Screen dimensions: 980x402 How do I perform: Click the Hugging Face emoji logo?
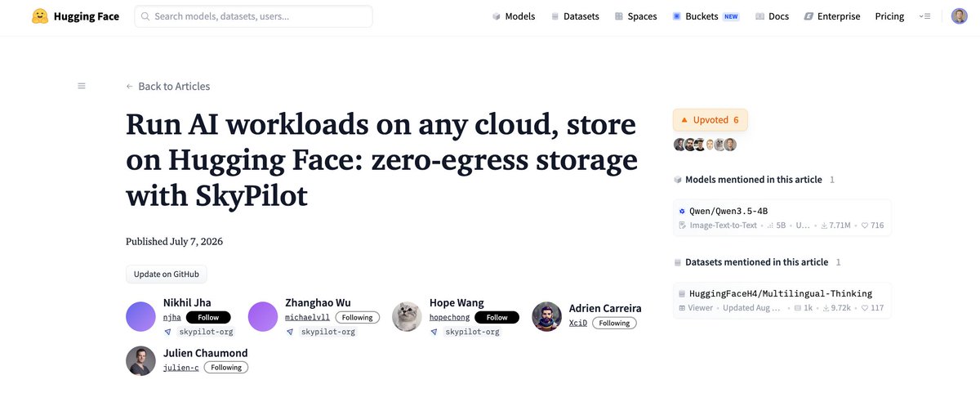pos(40,16)
